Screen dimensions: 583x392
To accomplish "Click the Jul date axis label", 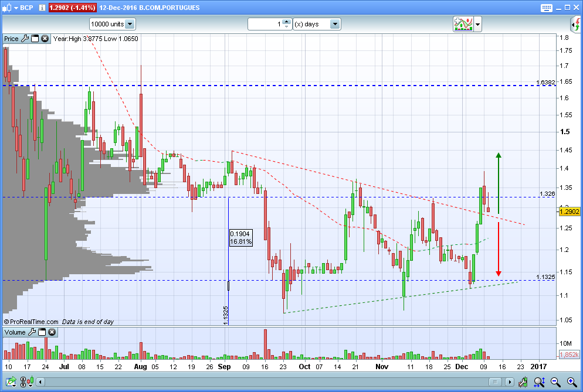I will tap(65, 367).
